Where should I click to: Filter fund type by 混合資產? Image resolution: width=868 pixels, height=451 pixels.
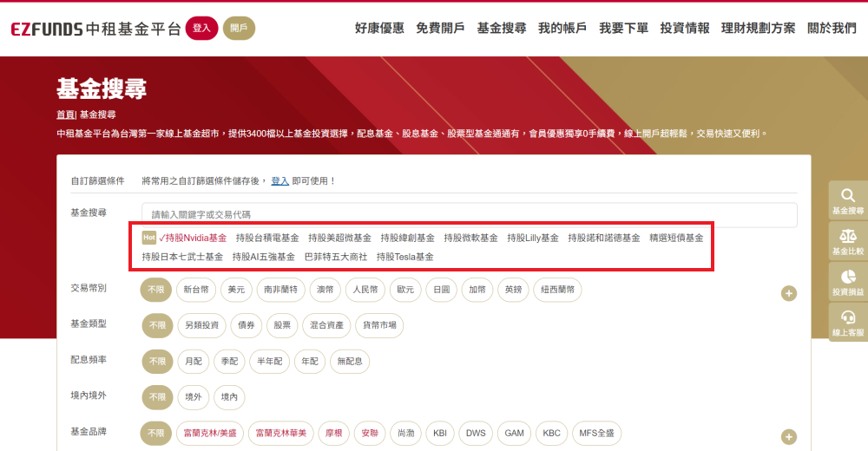point(326,325)
